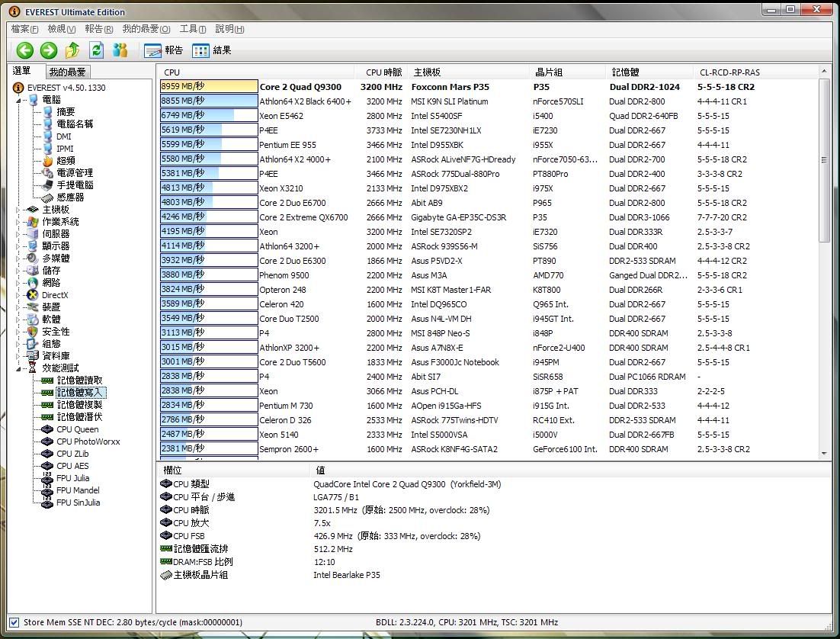Select the 效能測試 hourglass icon
The height and width of the screenshot is (639, 840).
coord(33,368)
